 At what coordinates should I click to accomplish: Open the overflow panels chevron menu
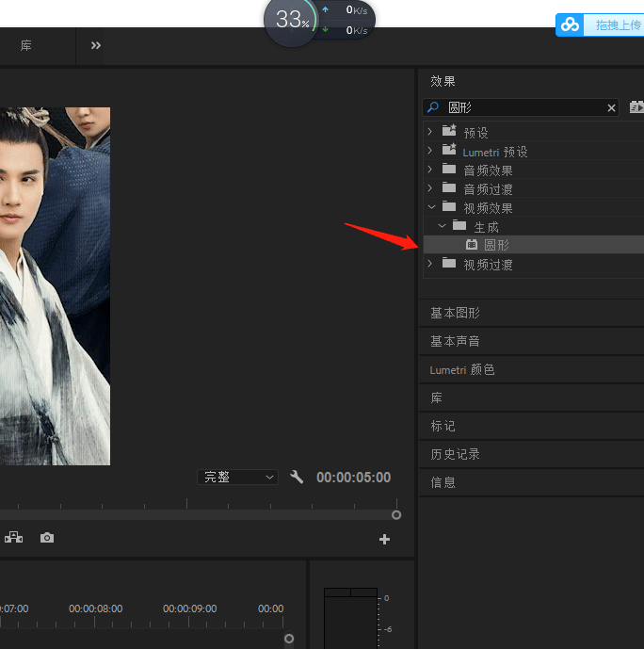96,45
